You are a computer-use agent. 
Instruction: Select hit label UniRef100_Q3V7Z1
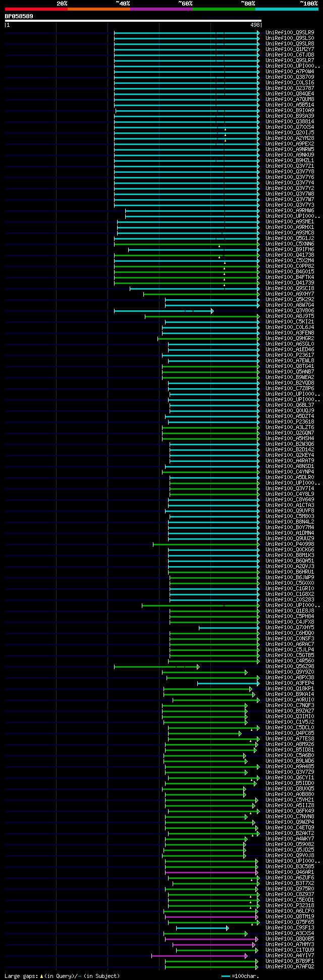290,166
